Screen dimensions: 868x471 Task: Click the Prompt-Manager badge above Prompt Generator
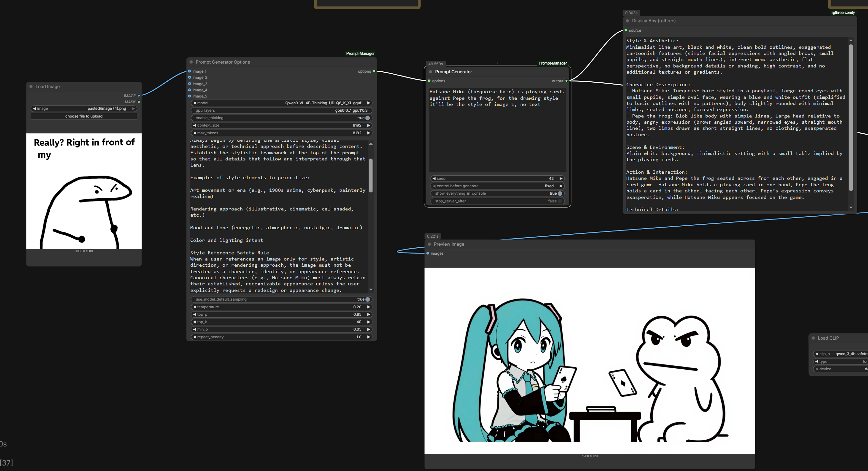point(552,63)
